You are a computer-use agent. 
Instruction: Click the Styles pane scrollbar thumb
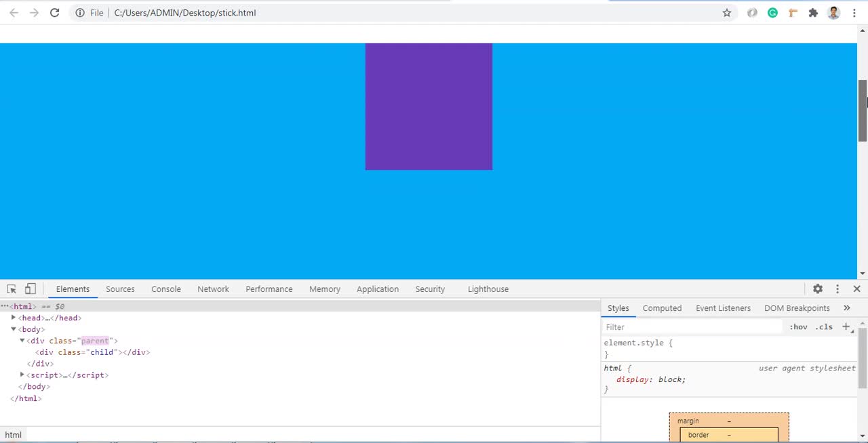(863, 358)
